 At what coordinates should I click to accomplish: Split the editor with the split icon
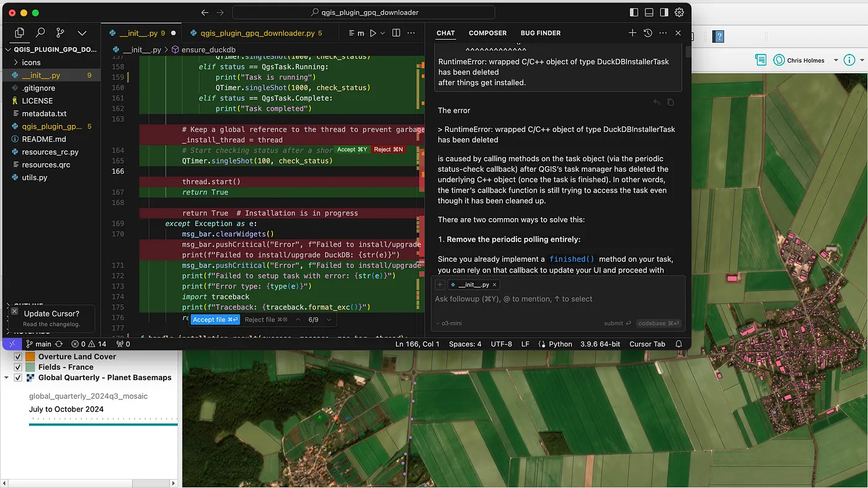coord(396,33)
